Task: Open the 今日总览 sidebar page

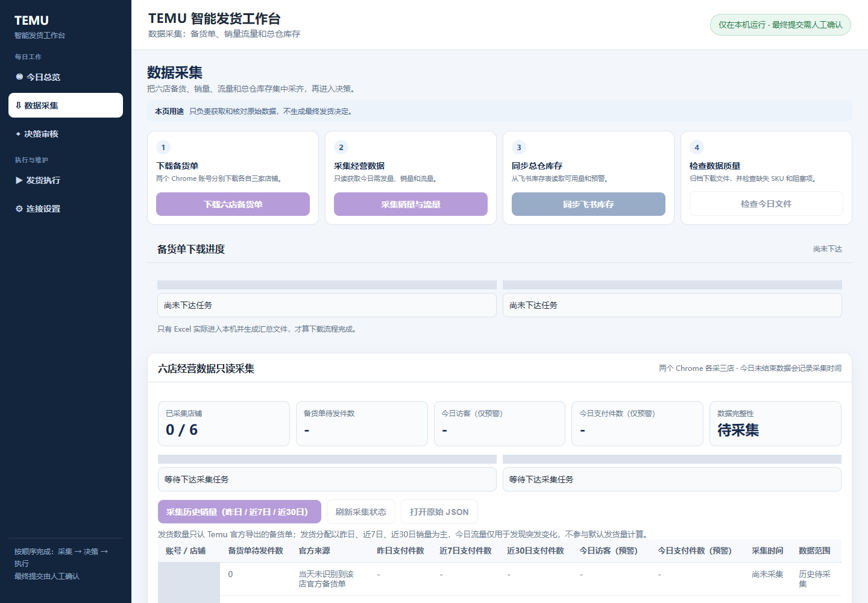Action: tap(66, 77)
